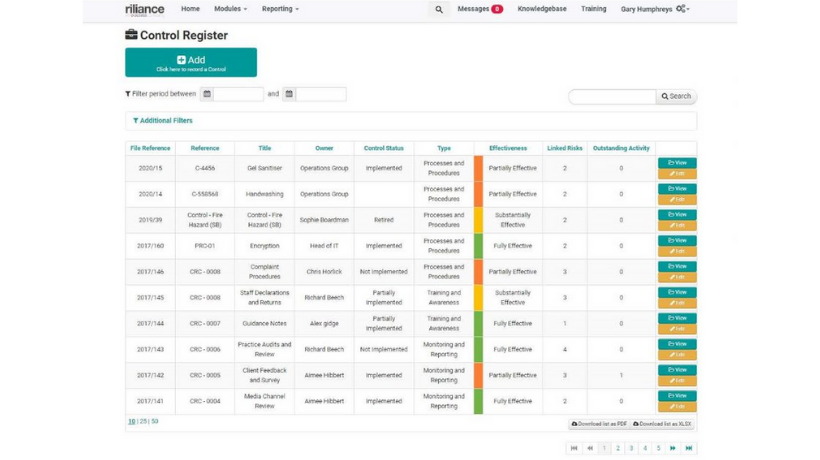The height and width of the screenshot is (460, 820).
Task: Go to page 2
Action: pos(618,448)
